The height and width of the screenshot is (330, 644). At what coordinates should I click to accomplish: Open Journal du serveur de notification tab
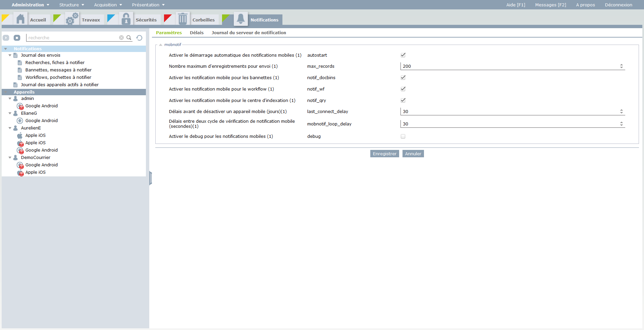point(249,33)
